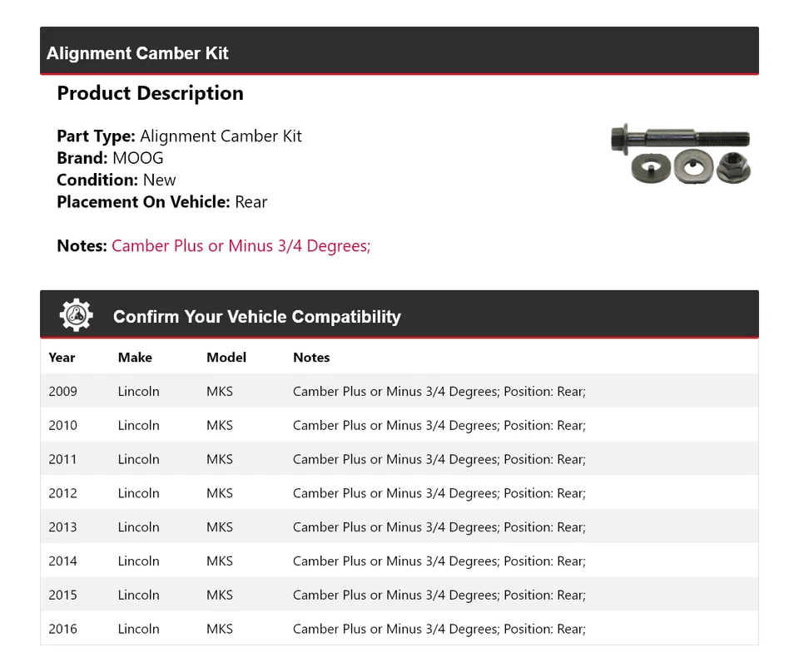Sort the table by the Make column
Viewport: 799px width, 672px height.
click(135, 358)
